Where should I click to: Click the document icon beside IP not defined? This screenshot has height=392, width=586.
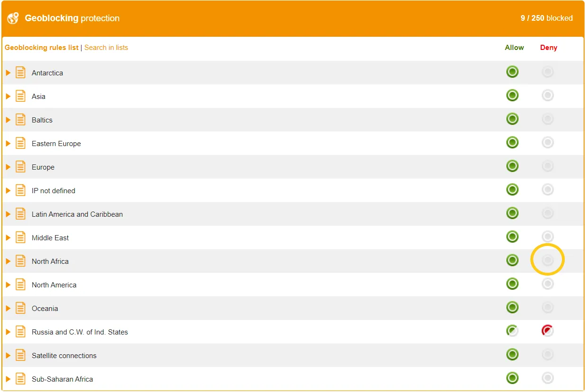(20, 190)
